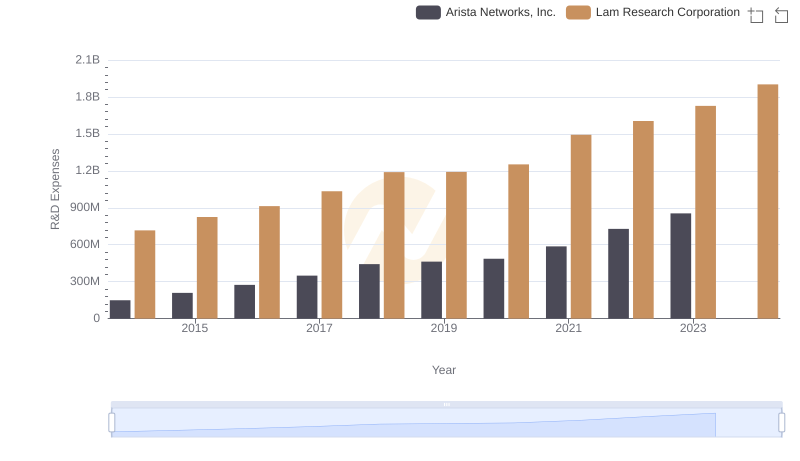This screenshot has height=461, width=800.
Task: Toggle Lam Research series via legend swatch
Action: (x=578, y=12)
